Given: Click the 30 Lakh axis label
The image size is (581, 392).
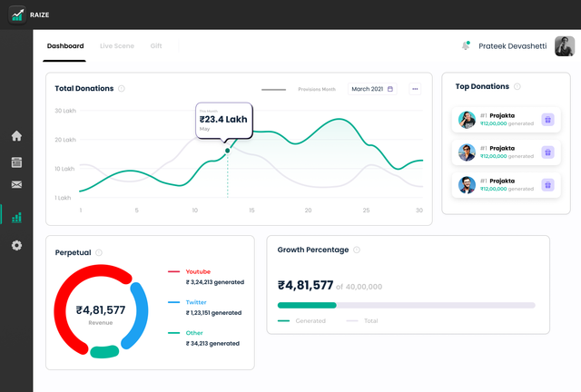Looking at the screenshot, I should (65, 111).
